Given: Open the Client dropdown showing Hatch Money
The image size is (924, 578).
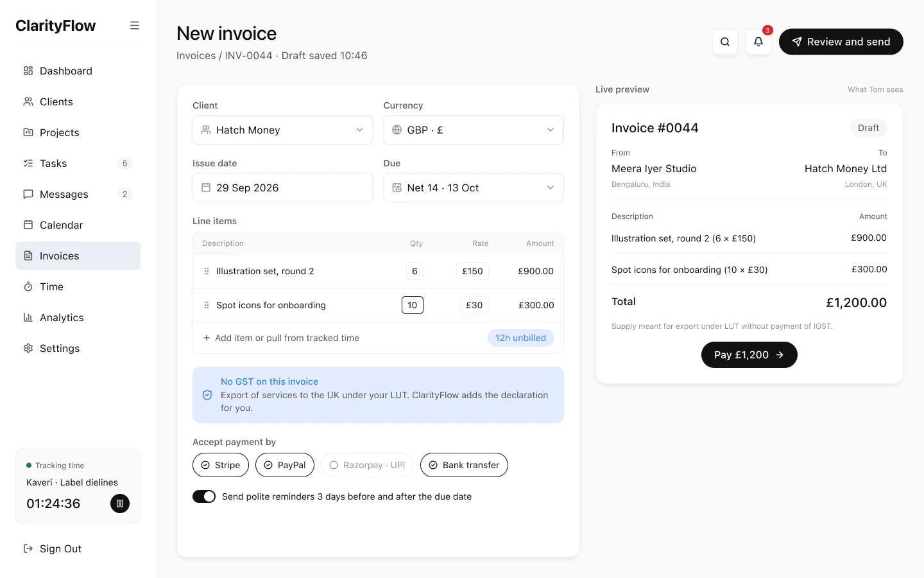Looking at the screenshot, I should click(x=282, y=130).
